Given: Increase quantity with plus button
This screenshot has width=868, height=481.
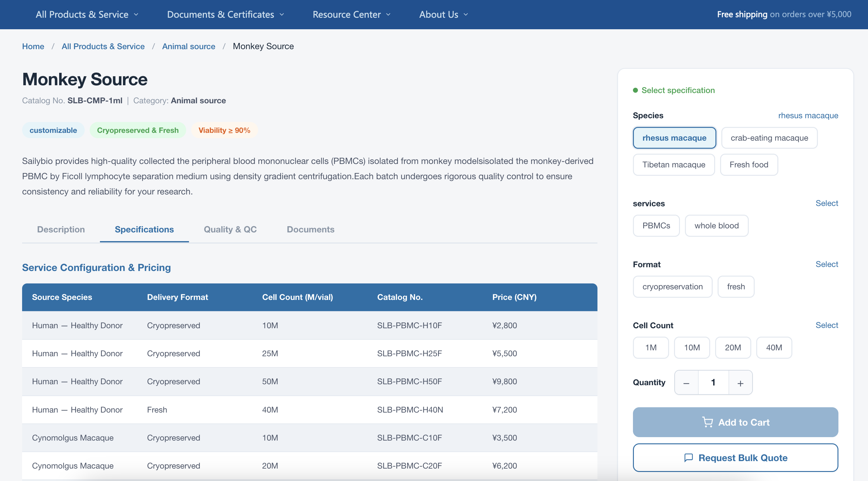Looking at the screenshot, I should (x=740, y=383).
